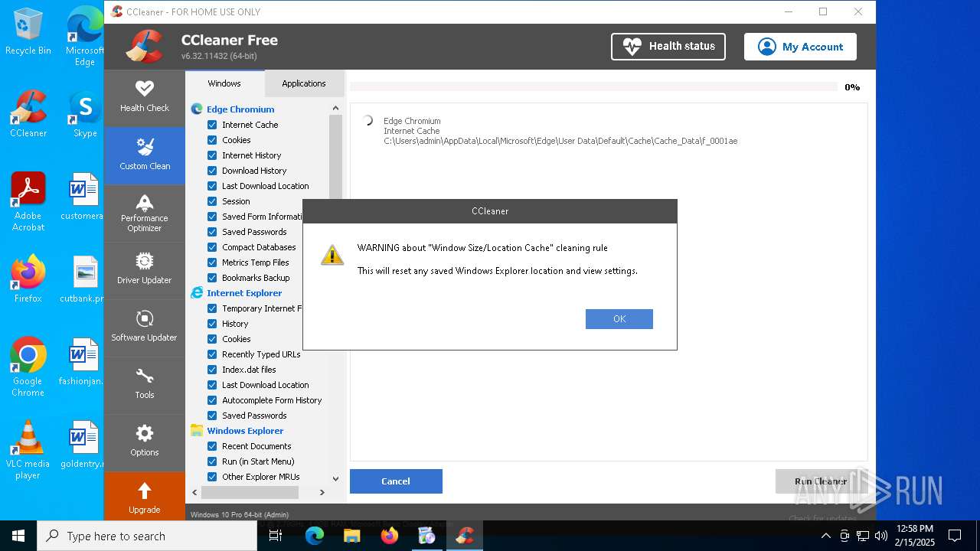The width and height of the screenshot is (980, 551).
Task: Open the Windows Start menu
Action: click(18, 536)
